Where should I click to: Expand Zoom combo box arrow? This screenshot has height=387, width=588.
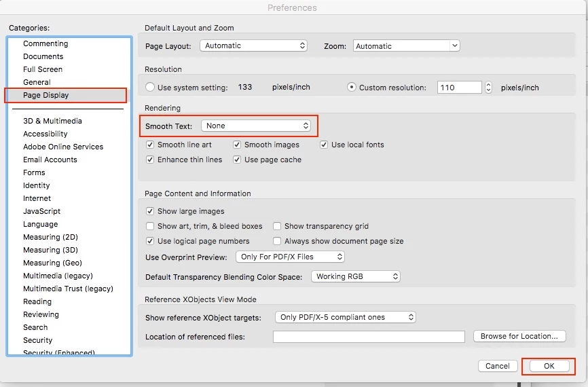(454, 45)
